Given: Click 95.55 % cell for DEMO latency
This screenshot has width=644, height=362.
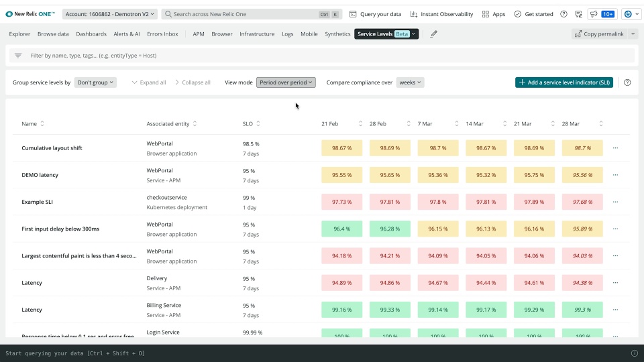Looking at the screenshot, I should click(x=341, y=175).
